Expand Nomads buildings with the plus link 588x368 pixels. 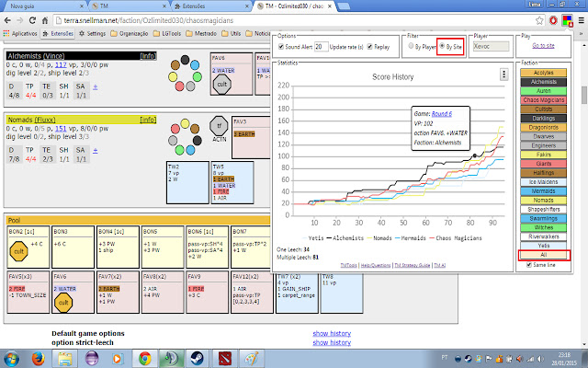coord(96,151)
